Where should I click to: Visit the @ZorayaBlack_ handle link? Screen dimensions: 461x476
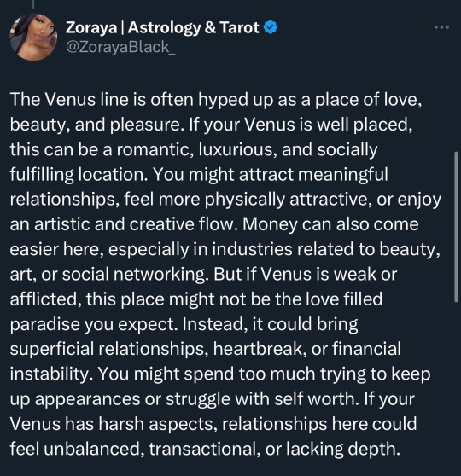(x=120, y=47)
